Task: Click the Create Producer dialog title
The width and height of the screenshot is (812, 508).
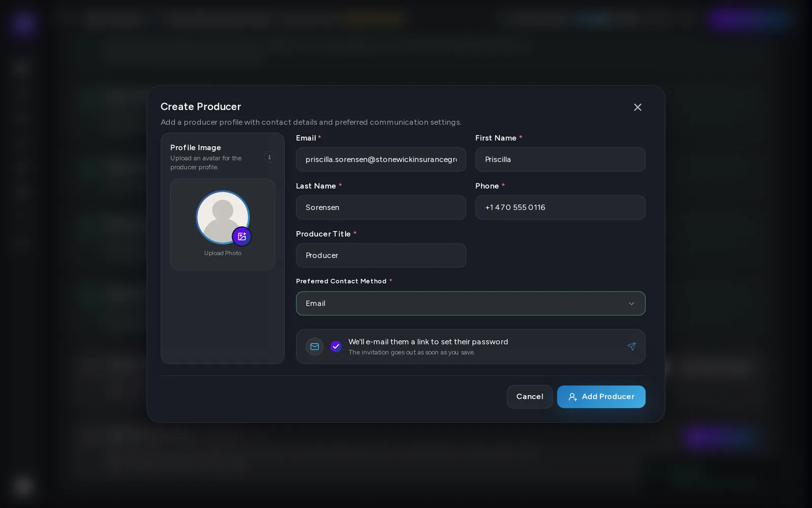Action: 200,107
